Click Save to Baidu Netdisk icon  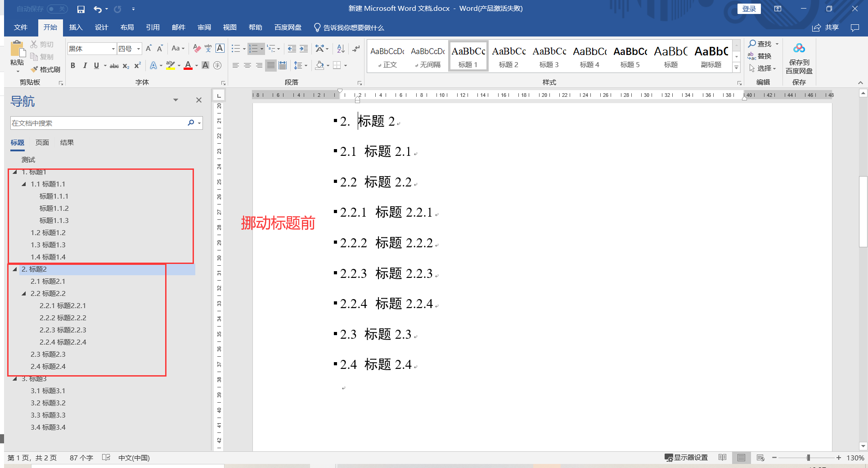pos(799,59)
